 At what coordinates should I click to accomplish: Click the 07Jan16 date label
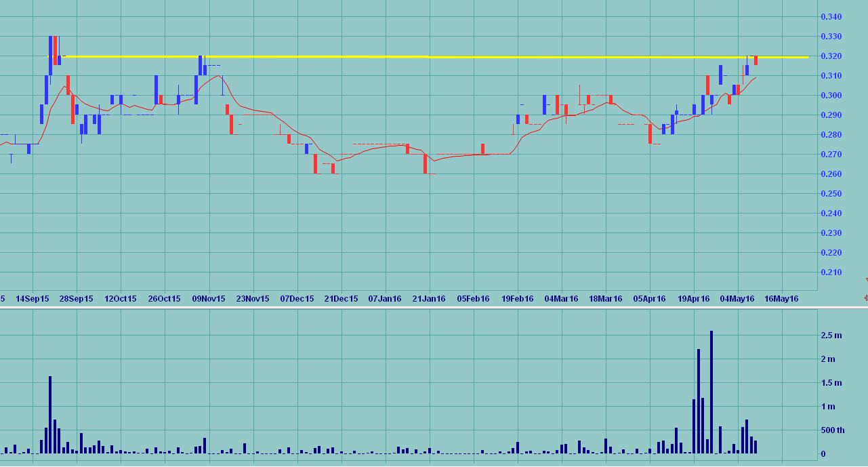[385, 299]
